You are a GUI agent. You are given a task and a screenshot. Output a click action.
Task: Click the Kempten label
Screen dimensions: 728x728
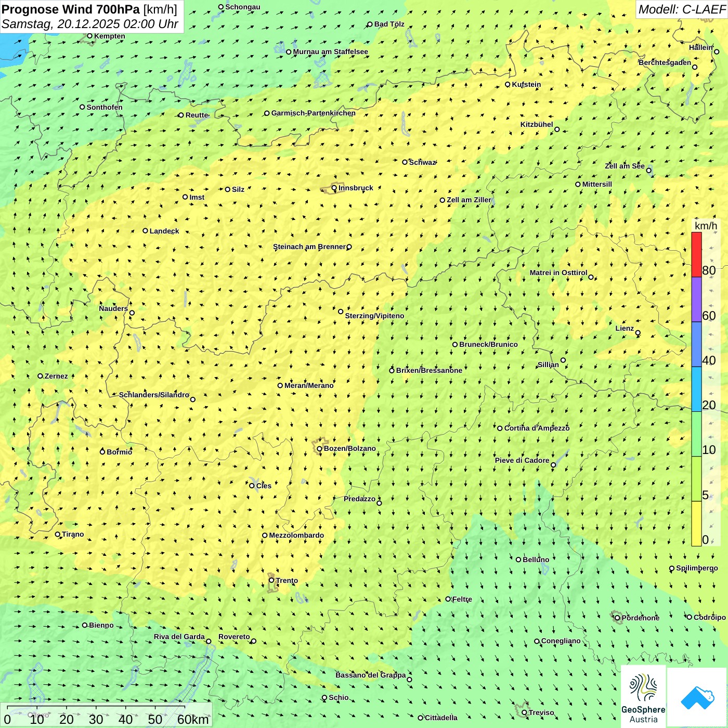click(109, 36)
